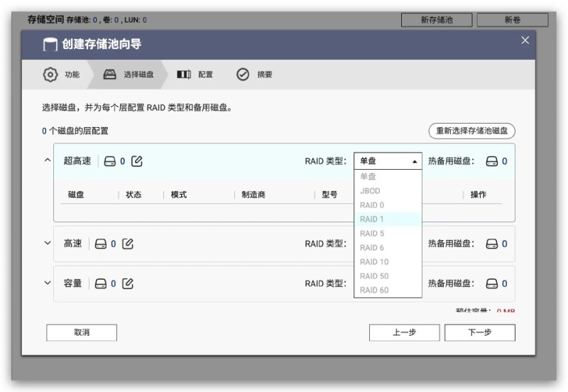Image resolution: width=568 pixels, height=392 pixels.
Task: Click the edit icon for 超高速 tier
Action: pos(138,161)
